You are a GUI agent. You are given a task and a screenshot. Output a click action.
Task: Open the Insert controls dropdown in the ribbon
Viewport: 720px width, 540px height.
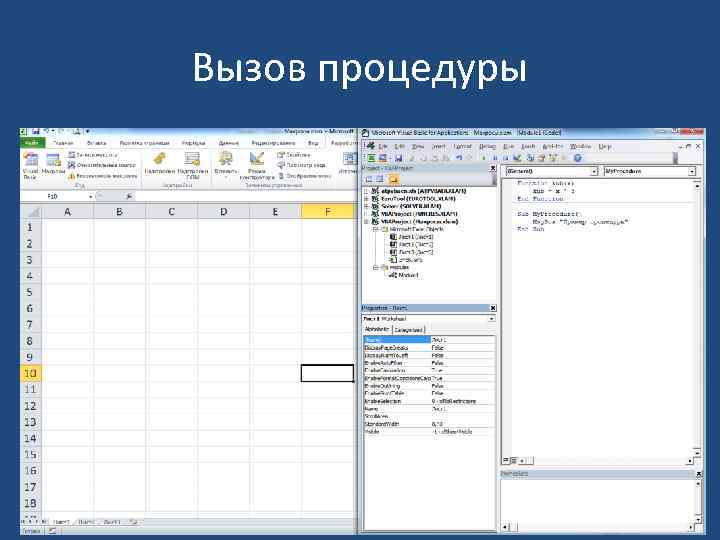[x=225, y=165]
